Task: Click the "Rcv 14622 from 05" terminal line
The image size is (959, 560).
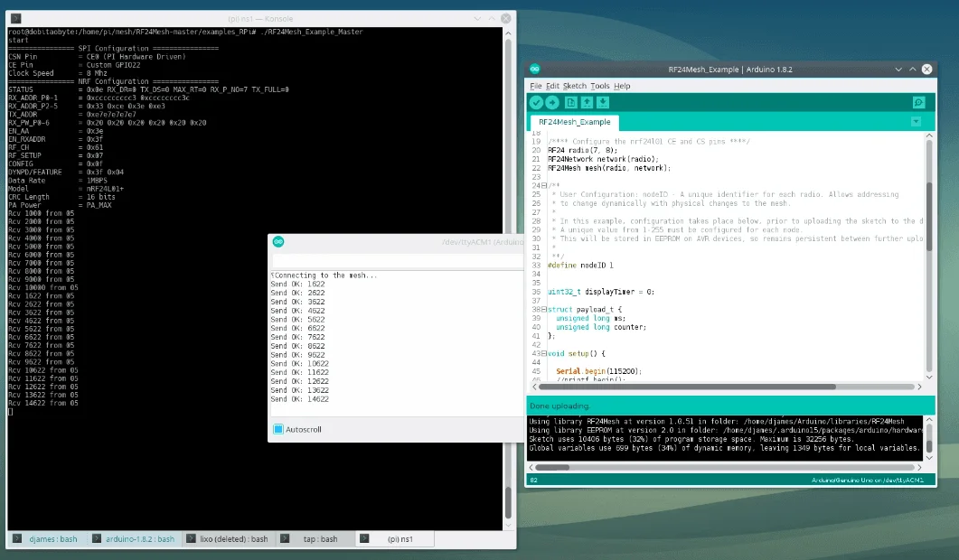Action: (42, 403)
